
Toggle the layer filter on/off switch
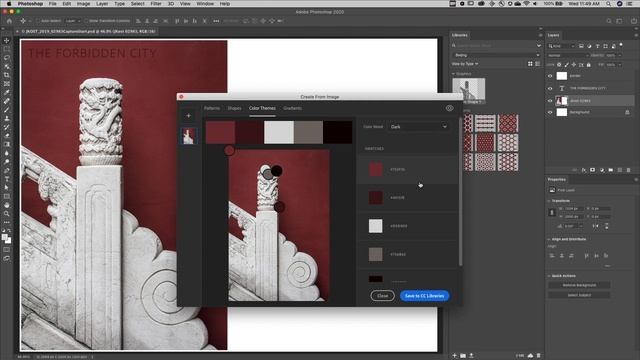click(x=621, y=45)
